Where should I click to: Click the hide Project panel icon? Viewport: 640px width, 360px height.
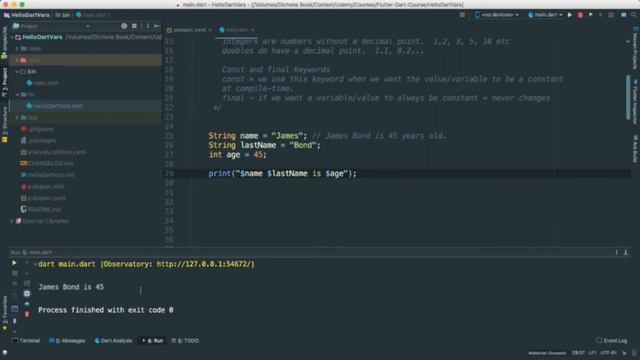(x=156, y=26)
